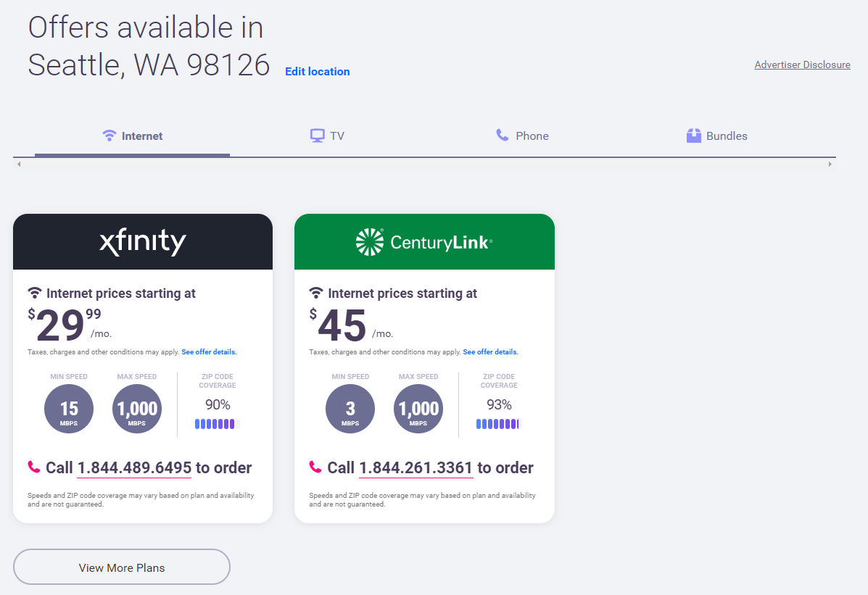This screenshot has width=868, height=595.
Task: Click Edit location link
Action: coord(317,71)
